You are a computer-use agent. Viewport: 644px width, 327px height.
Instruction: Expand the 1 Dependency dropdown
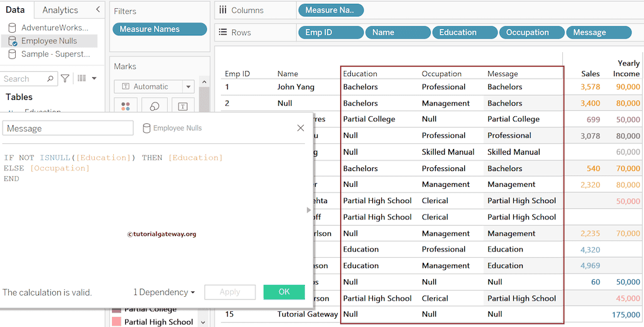coord(164,292)
